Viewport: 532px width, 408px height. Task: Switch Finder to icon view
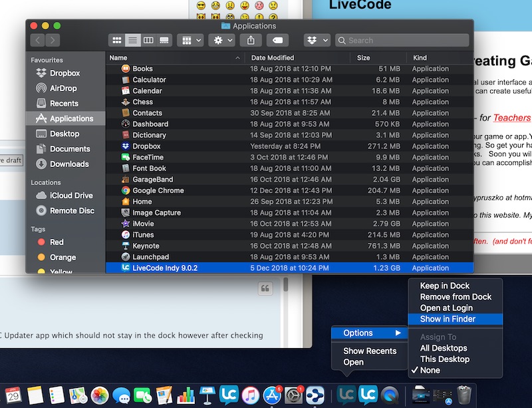[116, 40]
